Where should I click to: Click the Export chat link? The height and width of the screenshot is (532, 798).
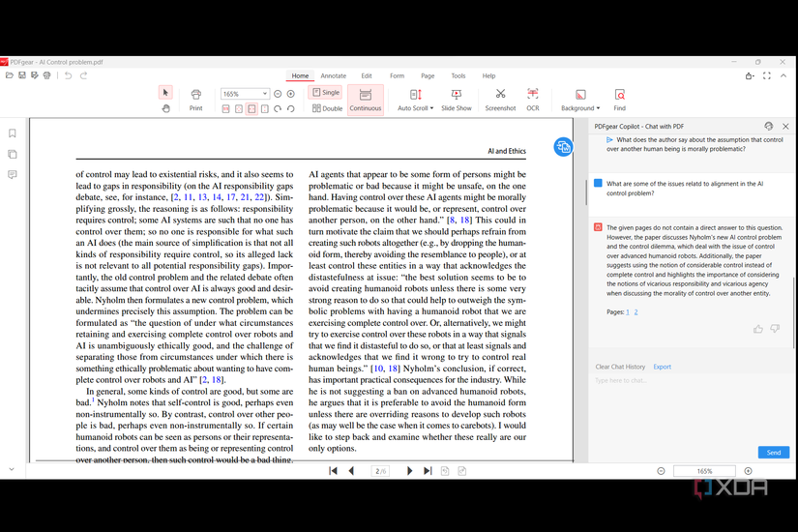click(662, 367)
